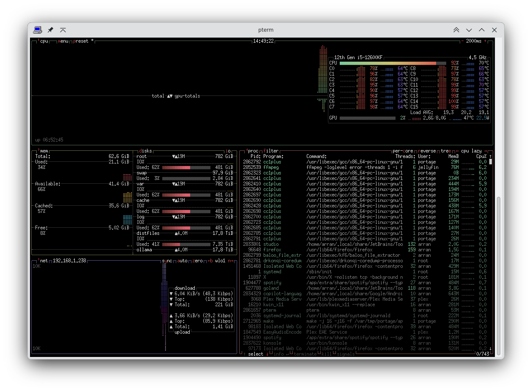Toggle keep-above with the titlebar arrow-and-bar icon
Image resolution: width=532 pixels, height=392 pixels.
(x=63, y=30)
